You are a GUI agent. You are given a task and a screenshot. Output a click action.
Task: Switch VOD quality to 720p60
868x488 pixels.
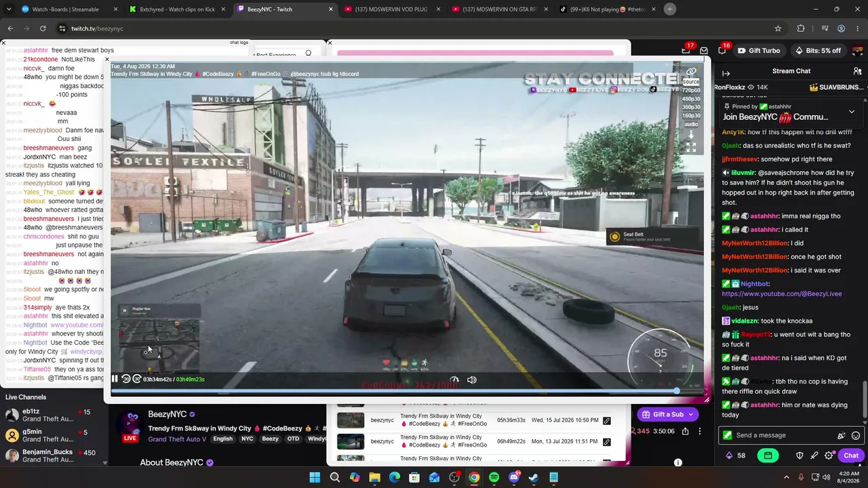[x=690, y=90]
